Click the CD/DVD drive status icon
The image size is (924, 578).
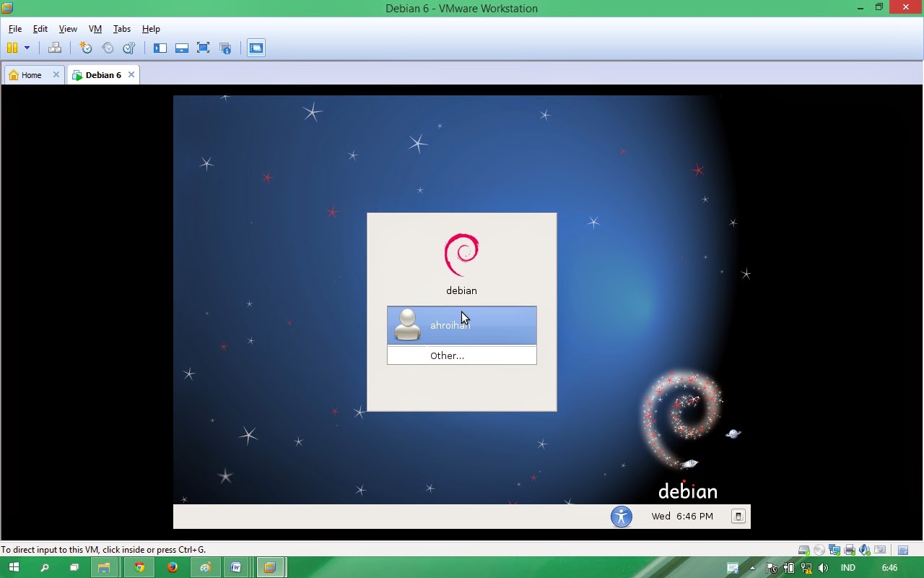pos(819,550)
